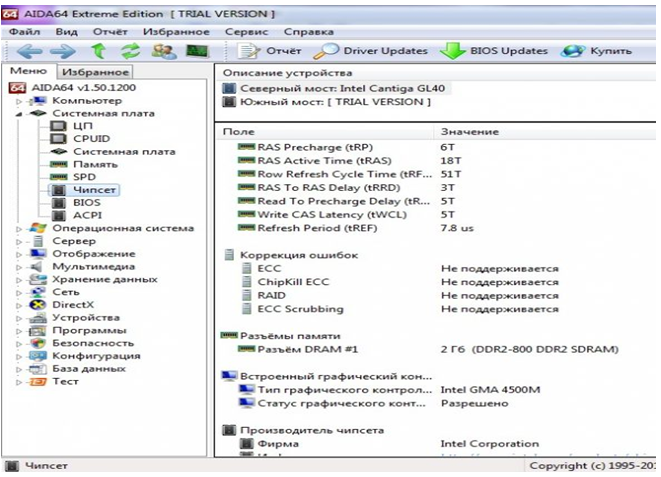661x477 pixels.
Task: Open the Справка menu
Action: point(309,32)
